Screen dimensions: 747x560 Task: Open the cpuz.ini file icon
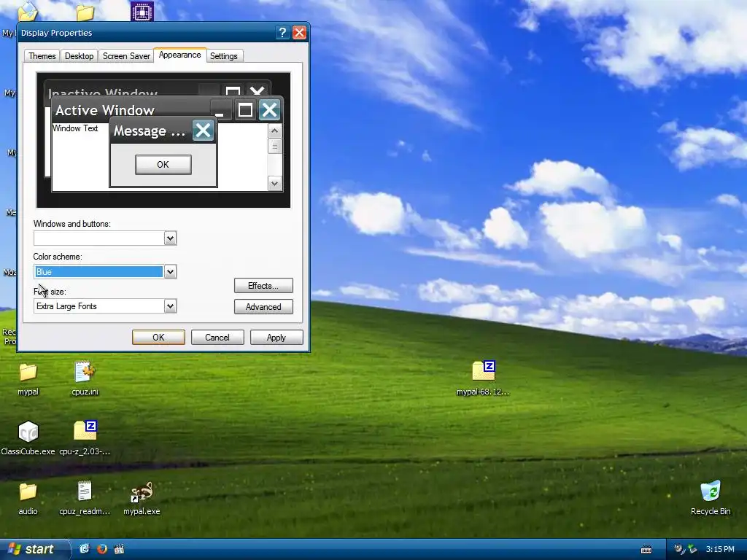click(x=85, y=372)
